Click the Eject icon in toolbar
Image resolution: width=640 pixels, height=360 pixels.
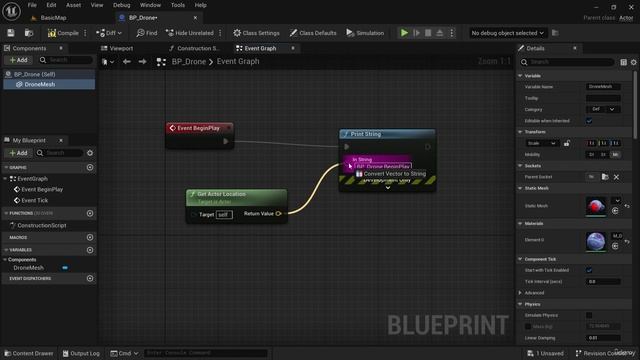(440, 33)
